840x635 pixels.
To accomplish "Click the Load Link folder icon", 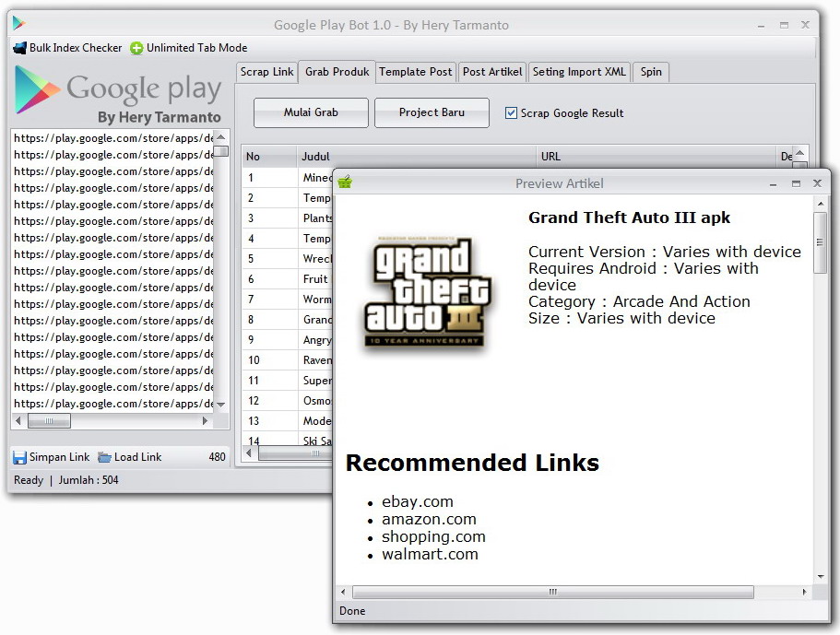I will pyautogui.click(x=104, y=457).
